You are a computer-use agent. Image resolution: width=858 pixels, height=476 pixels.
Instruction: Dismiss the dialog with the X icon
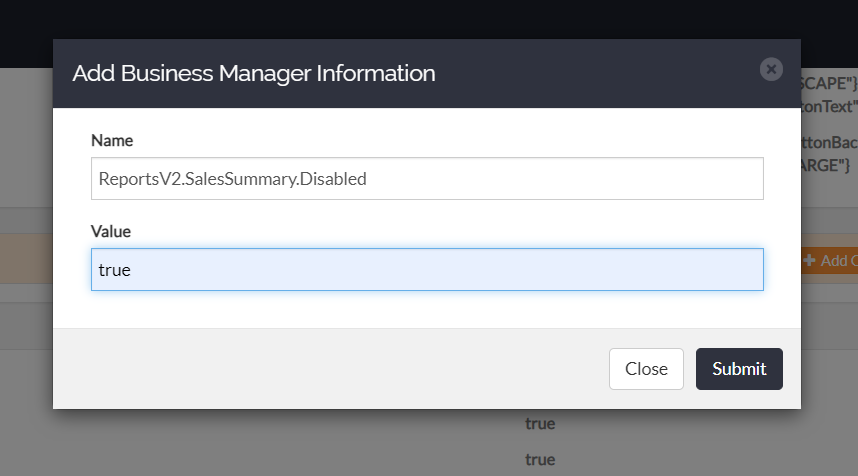click(771, 69)
